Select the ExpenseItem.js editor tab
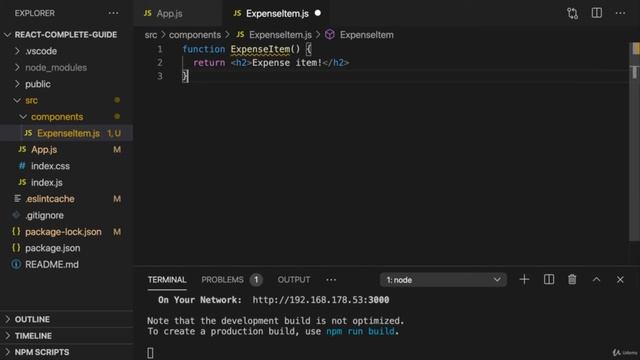640x360 pixels. point(277,13)
